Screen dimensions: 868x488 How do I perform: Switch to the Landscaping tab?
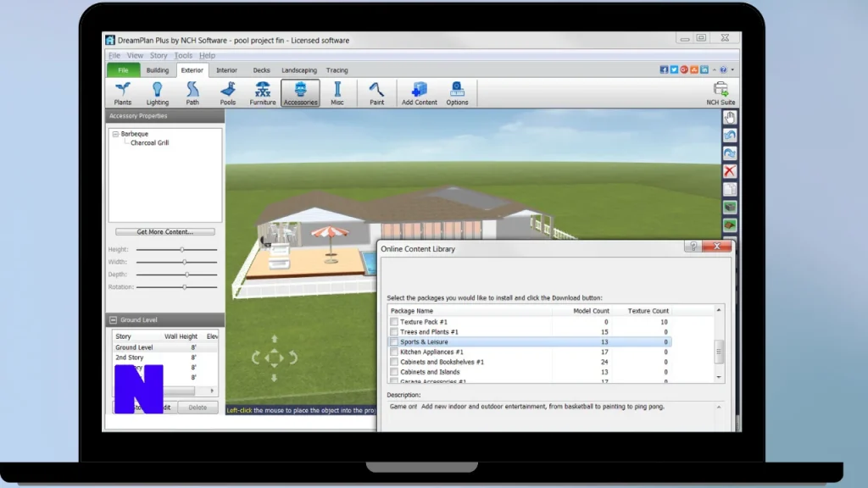coord(299,70)
